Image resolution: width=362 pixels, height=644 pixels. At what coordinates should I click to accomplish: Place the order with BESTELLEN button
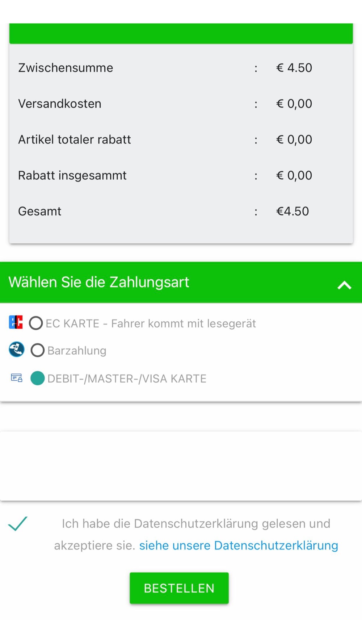pyautogui.click(x=179, y=588)
